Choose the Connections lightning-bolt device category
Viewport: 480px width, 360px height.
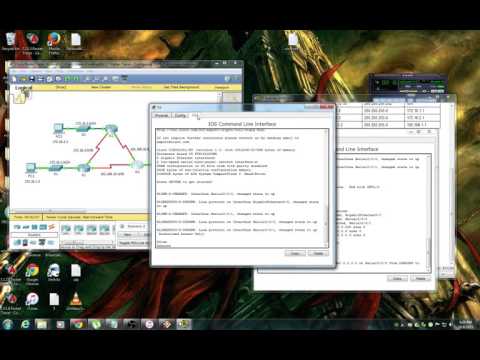(51, 227)
